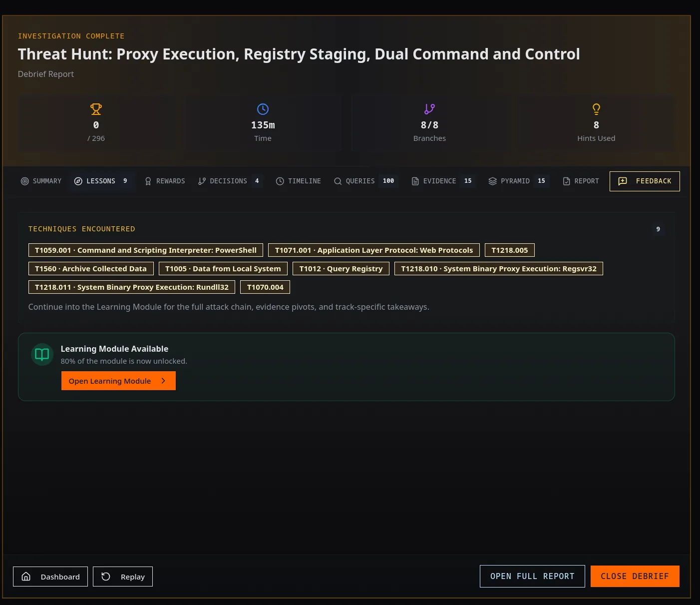Click the T1218.010 Regsvr32 technique tag
This screenshot has width=700, height=605.
[x=499, y=269]
